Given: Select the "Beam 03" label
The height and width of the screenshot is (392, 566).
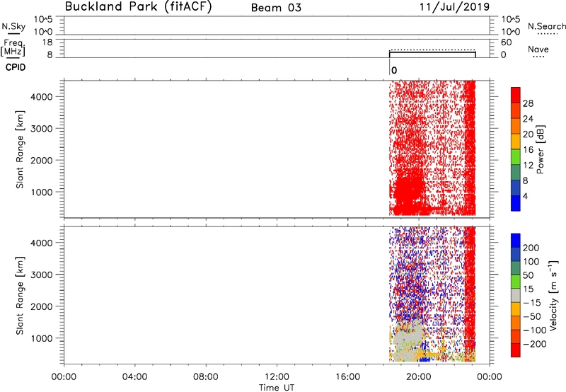Looking at the screenshot, I should coord(276,8).
